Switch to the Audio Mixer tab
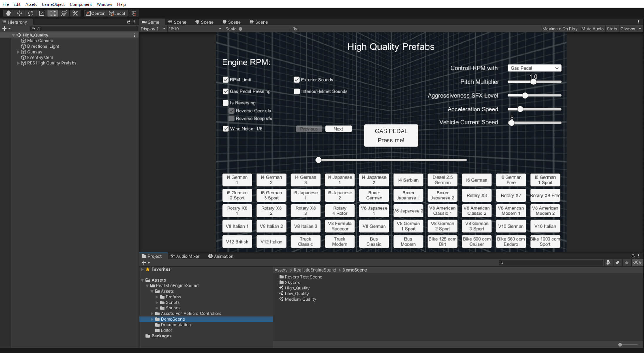The height and width of the screenshot is (353, 644). (x=185, y=256)
